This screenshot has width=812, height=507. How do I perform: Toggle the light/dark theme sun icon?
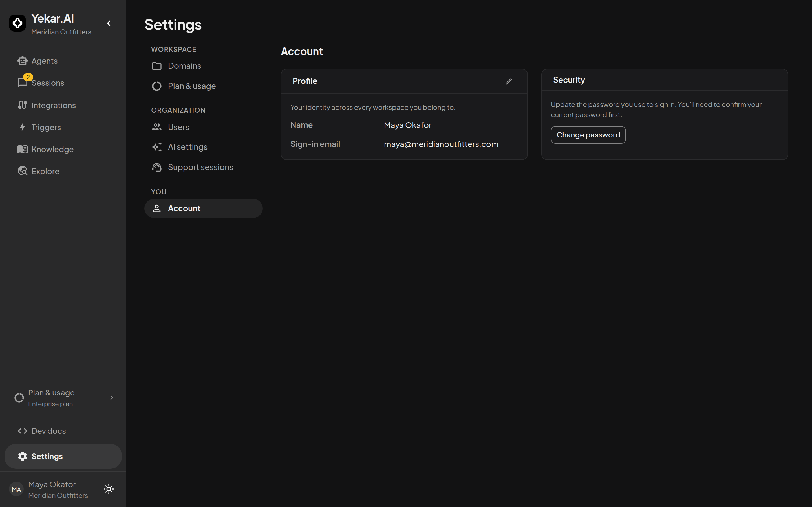click(109, 489)
